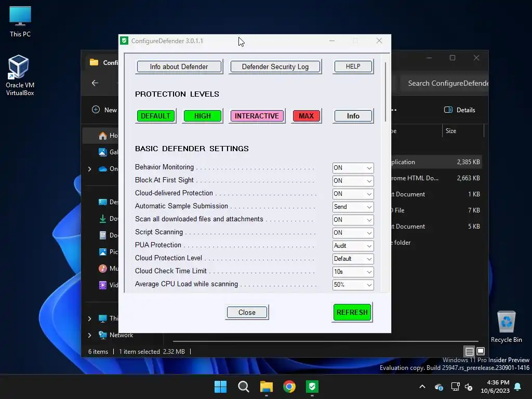Screen dimensions: 532x399
Task: Click the HELP button
Action: 353,66
